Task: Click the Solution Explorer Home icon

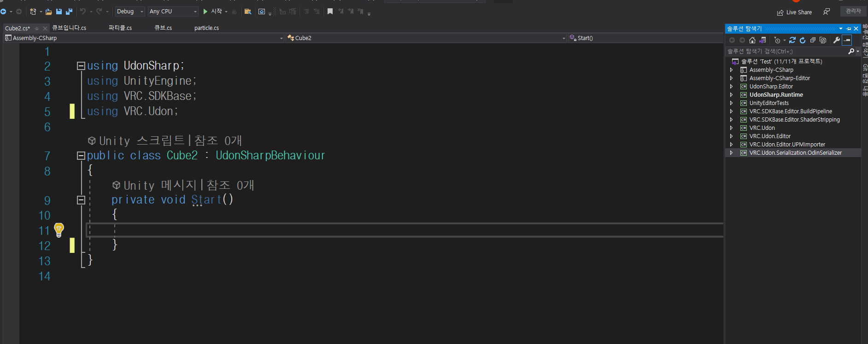Action: pyautogui.click(x=752, y=40)
